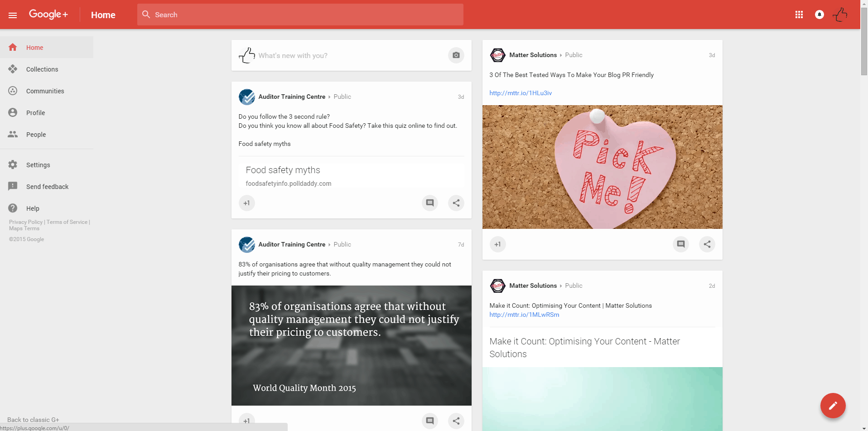This screenshot has height=431, width=868.
Task: Open the compose new post pencil button
Action: click(833, 406)
